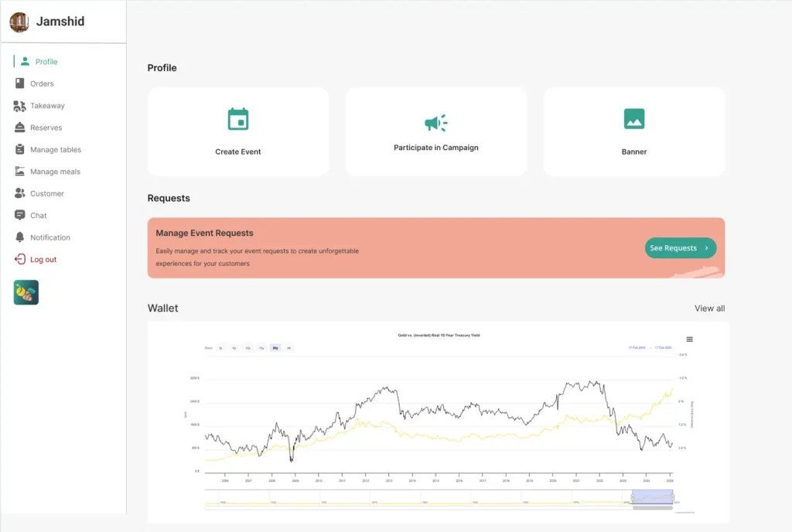The width and height of the screenshot is (792, 532).
Task: Open the chart hamburger menu
Action: click(x=689, y=339)
